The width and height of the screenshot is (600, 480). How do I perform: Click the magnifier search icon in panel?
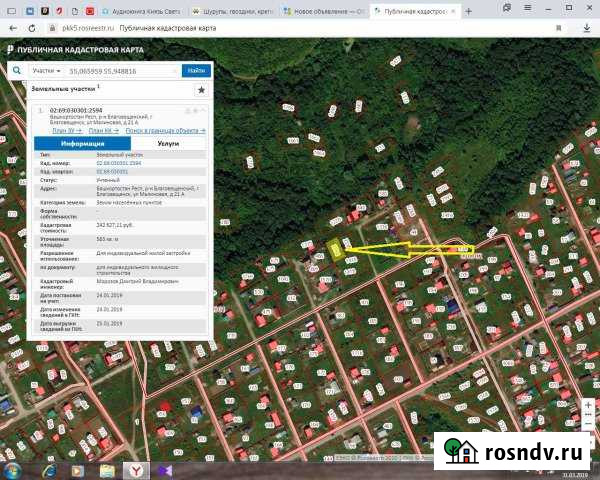pyautogui.click(x=18, y=72)
